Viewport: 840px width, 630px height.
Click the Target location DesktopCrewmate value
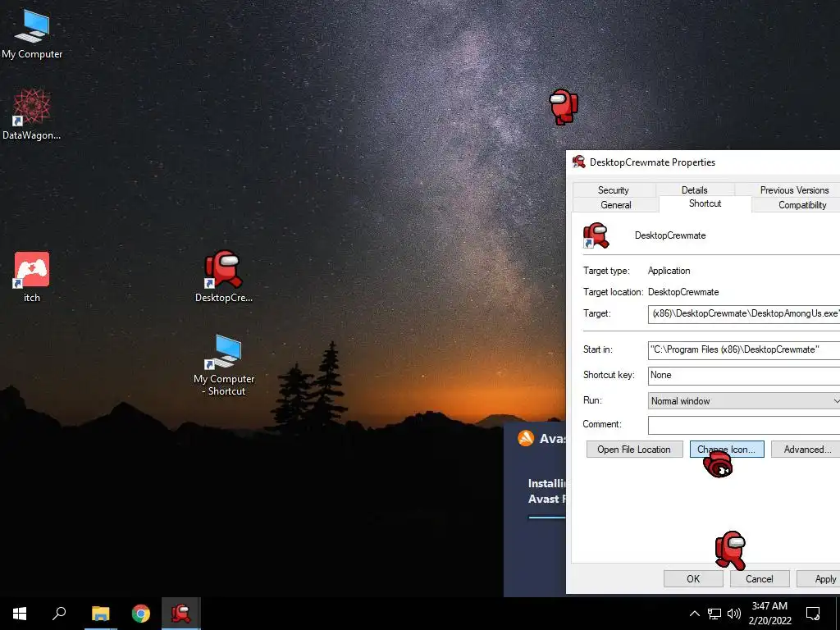(x=683, y=292)
